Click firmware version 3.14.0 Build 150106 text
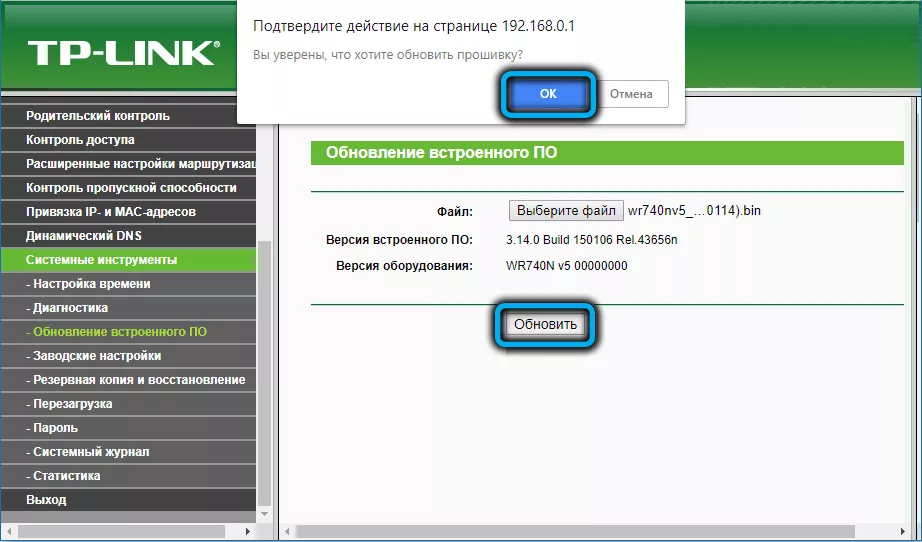 [592, 240]
